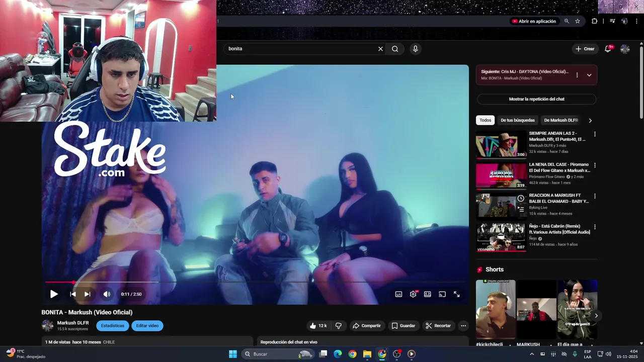Mute the video volume
Image resolution: width=644 pixels, height=362 pixels.
pos(107,294)
